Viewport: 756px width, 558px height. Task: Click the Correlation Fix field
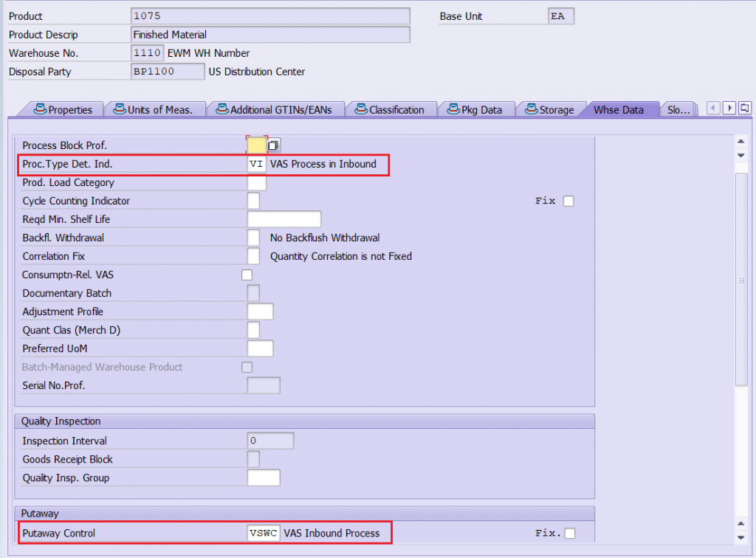pos(253,256)
